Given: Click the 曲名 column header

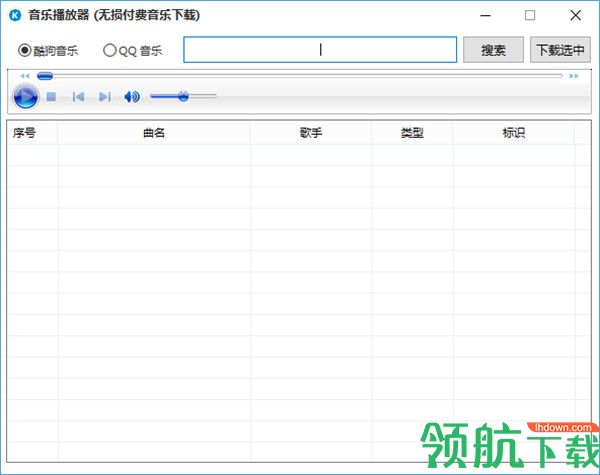Looking at the screenshot, I should point(154,133).
